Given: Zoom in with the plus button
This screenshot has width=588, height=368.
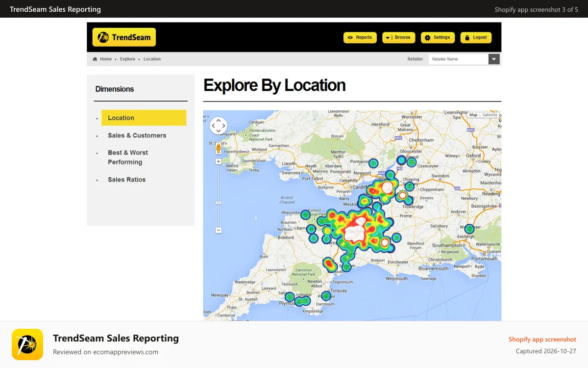Looking at the screenshot, I should pos(219,161).
